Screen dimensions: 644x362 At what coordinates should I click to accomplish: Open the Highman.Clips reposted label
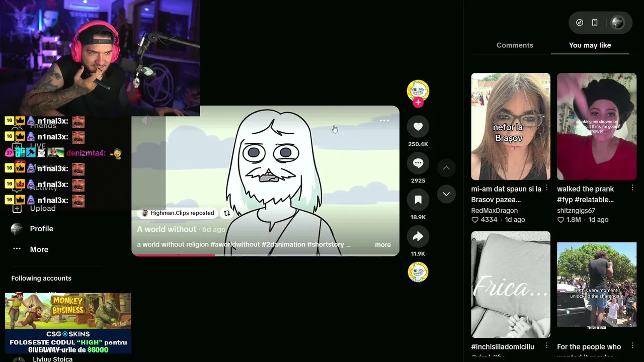178,213
